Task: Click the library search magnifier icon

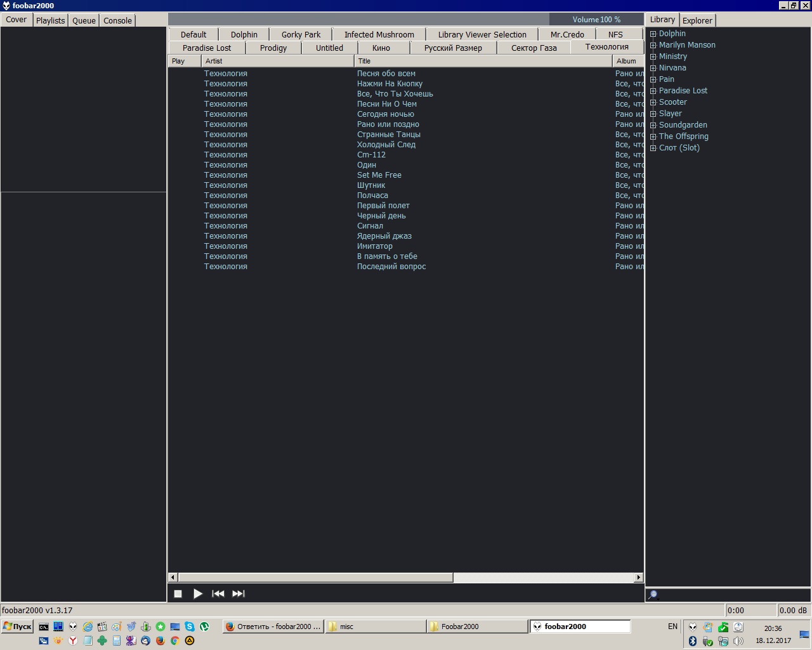Action: click(x=653, y=595)
